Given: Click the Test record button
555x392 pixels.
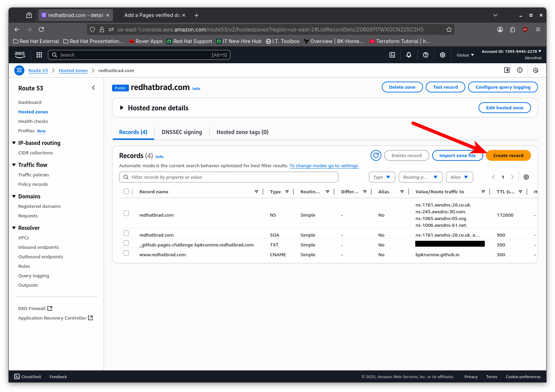Looking at the screenshot, I should coord(445,87).
